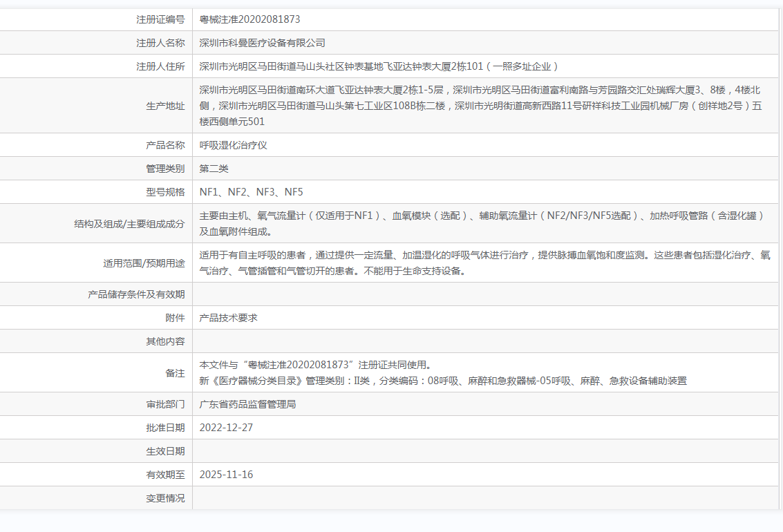Screen dimensions: 783x532
Task: Open the 产品技术要求 attachment text
Action: point(228,318)
